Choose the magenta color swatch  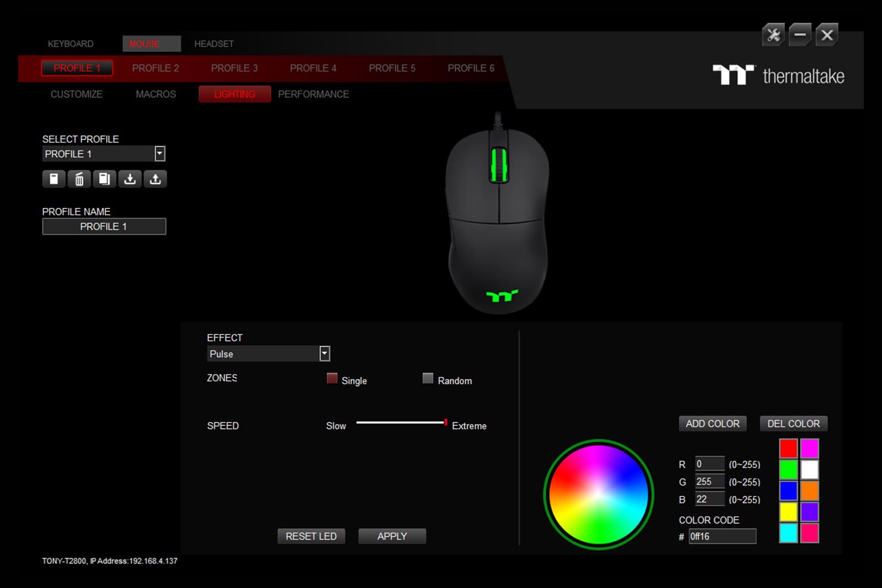(809, 449)
